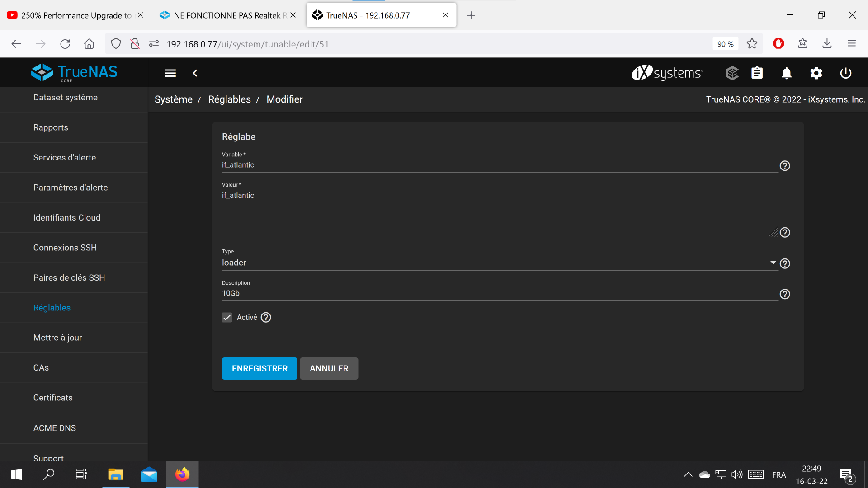Screen dimensions: 868x488
Task: Open the Dataset système sidebar item
Action: (74, 98)
